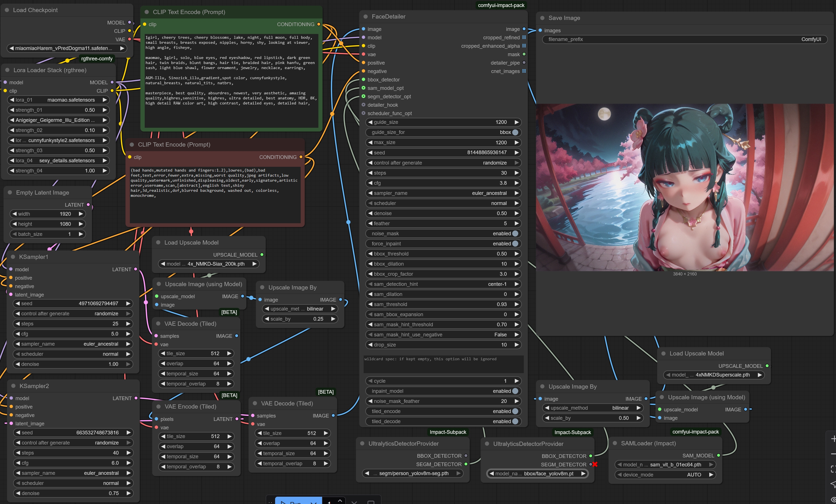This screenshot has height=504, width=836.
Task: Click the positive prompt text area in green CLIP node
Action: point(231,81)
